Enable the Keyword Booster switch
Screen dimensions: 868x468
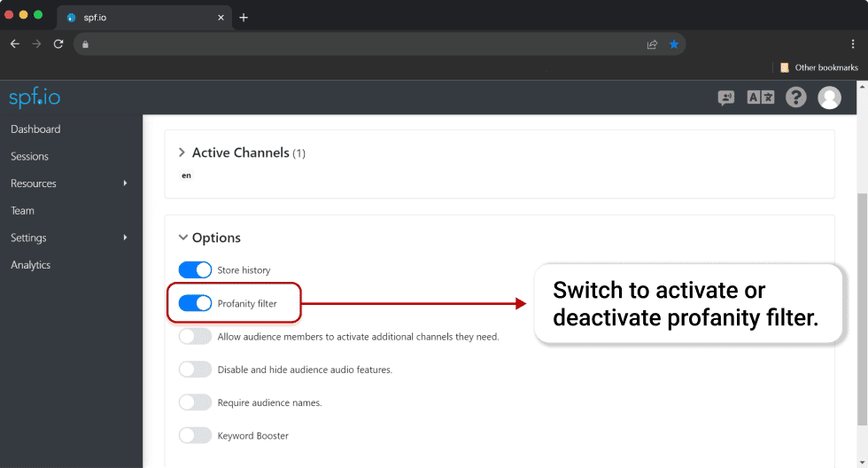(x=195, y=435)
